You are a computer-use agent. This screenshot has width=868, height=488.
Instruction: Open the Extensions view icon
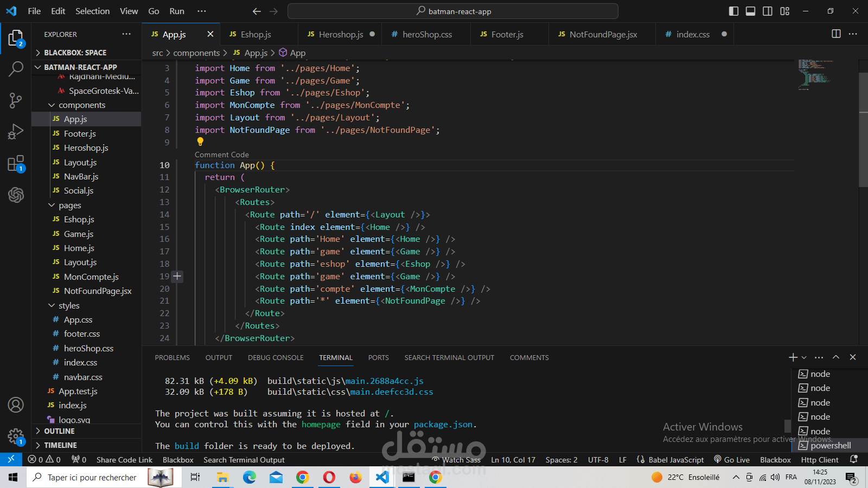(16, 163)
